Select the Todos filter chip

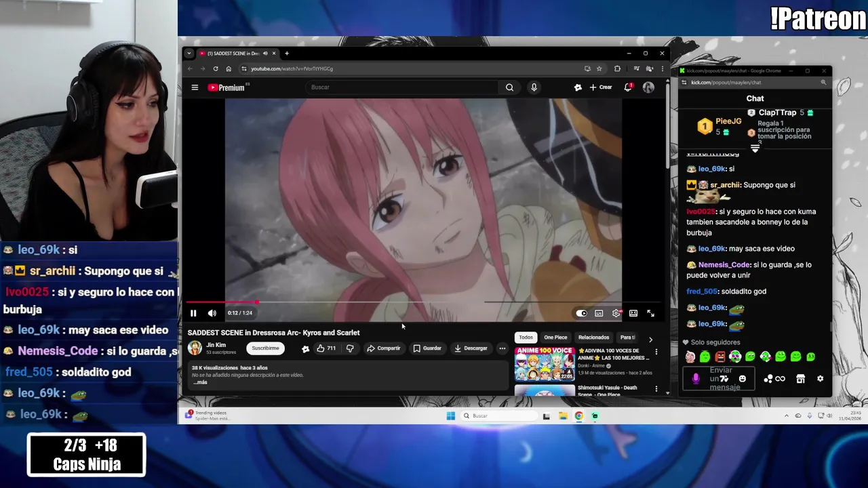coord(526,338)
